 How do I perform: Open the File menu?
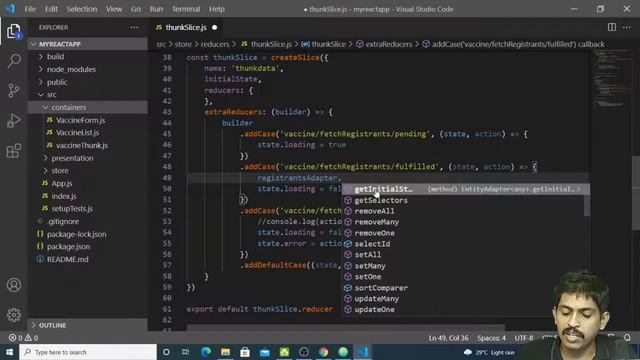pyautogui.click(x=30, y=9)
